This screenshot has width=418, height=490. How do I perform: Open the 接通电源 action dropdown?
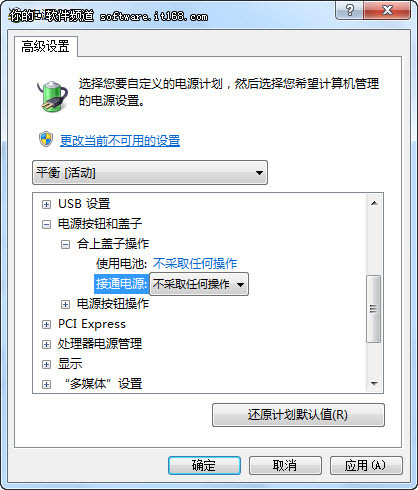pyautogui.click(x=199, y=284)
